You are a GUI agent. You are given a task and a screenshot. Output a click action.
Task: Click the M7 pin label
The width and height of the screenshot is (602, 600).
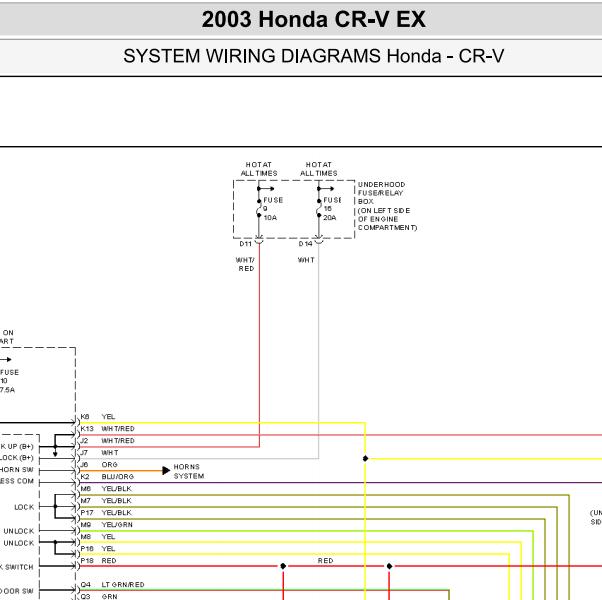click(x=86, y=501)
